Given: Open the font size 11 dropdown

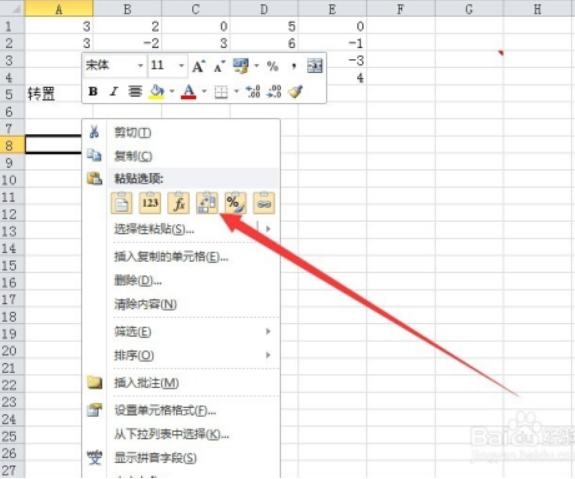Looking at the screenshot, I should pyautogui.click(x=181, y=66).
